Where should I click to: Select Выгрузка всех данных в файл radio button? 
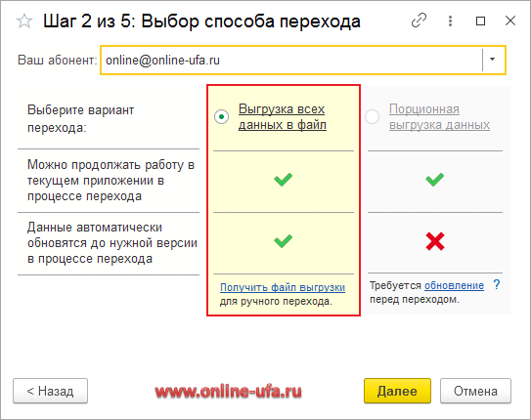221,116
